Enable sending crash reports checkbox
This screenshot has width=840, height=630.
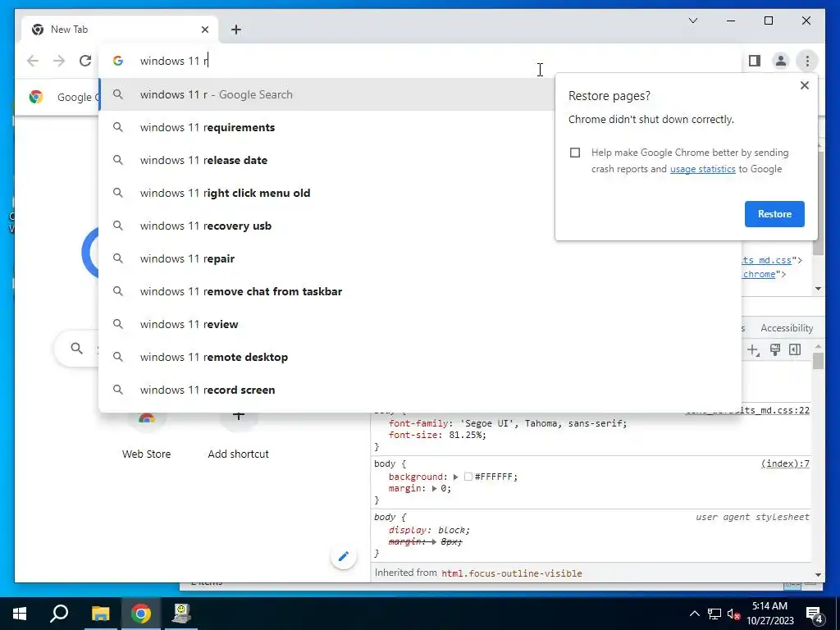pos(575,153)
